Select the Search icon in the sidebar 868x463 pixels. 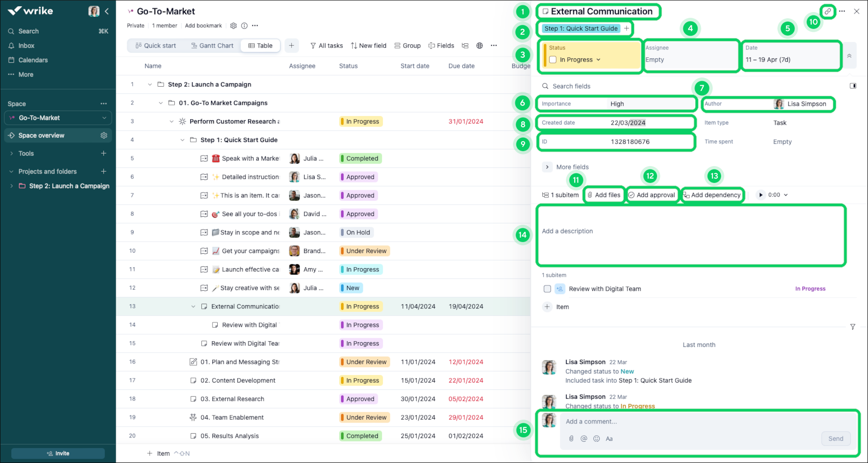11,31
